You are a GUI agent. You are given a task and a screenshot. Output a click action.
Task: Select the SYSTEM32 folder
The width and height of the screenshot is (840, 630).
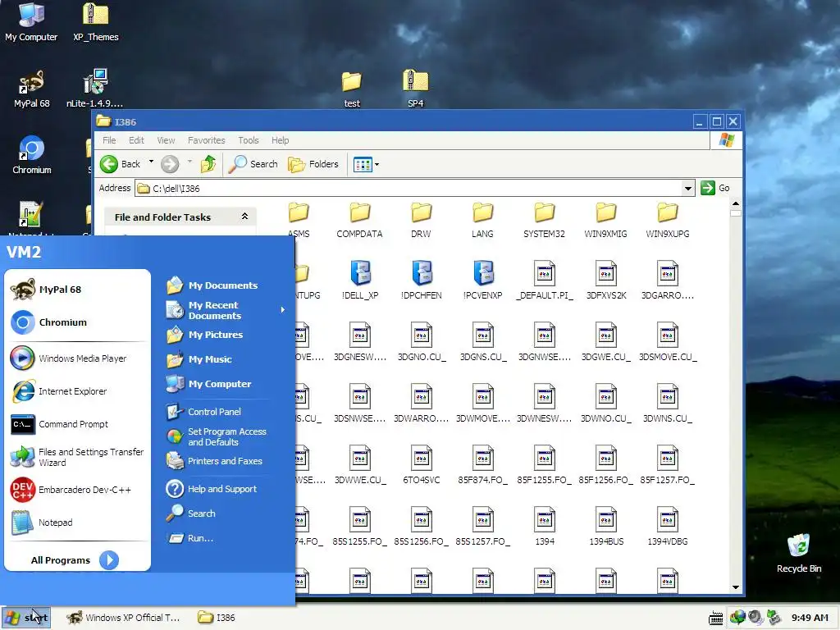545,220
